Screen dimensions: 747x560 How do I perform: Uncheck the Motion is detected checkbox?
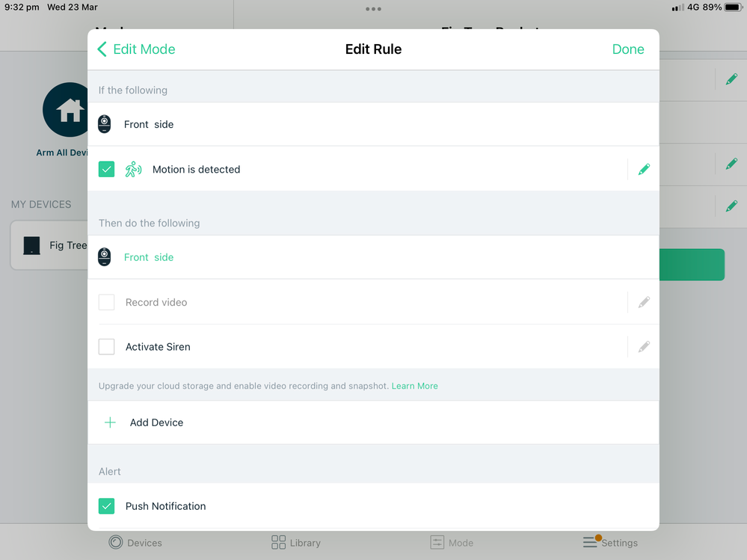coord(106,170)
